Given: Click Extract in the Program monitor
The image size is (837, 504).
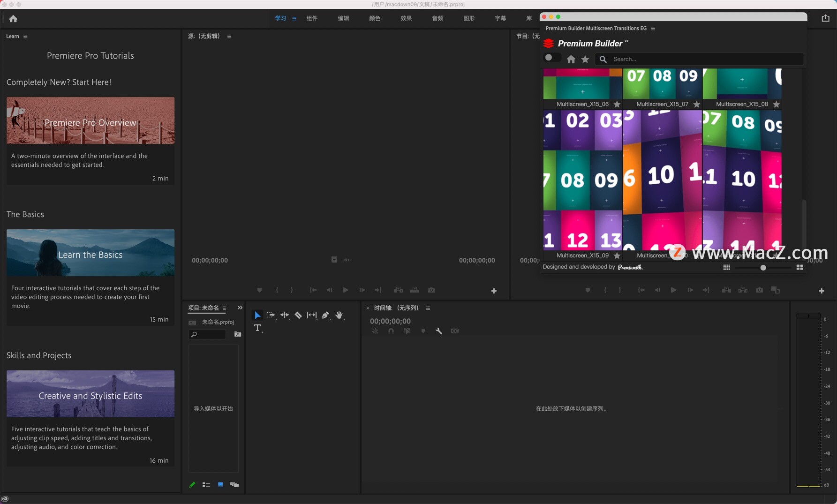Looking at the screenshot, I should click(x=743, y=290).
